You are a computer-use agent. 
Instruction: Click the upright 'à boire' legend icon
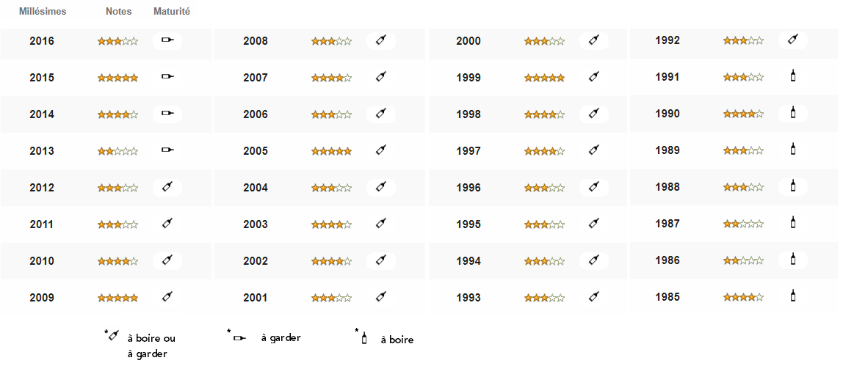[364, 338]
